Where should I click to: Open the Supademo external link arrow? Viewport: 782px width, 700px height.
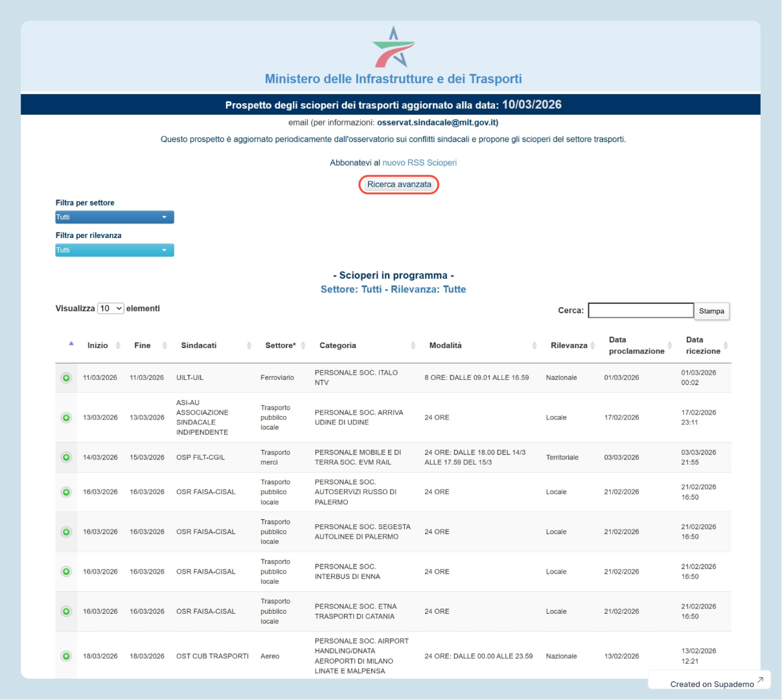click(x=760, y=681)
